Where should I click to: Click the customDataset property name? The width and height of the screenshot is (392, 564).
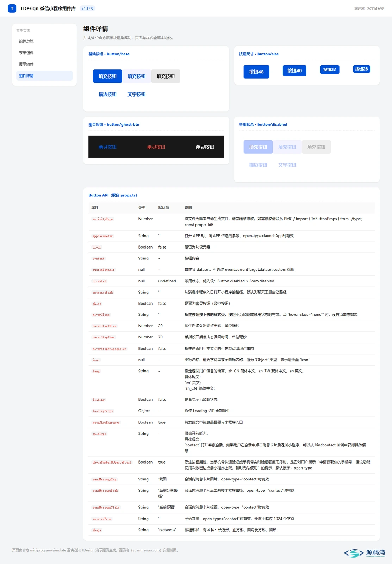pos(104,270)
